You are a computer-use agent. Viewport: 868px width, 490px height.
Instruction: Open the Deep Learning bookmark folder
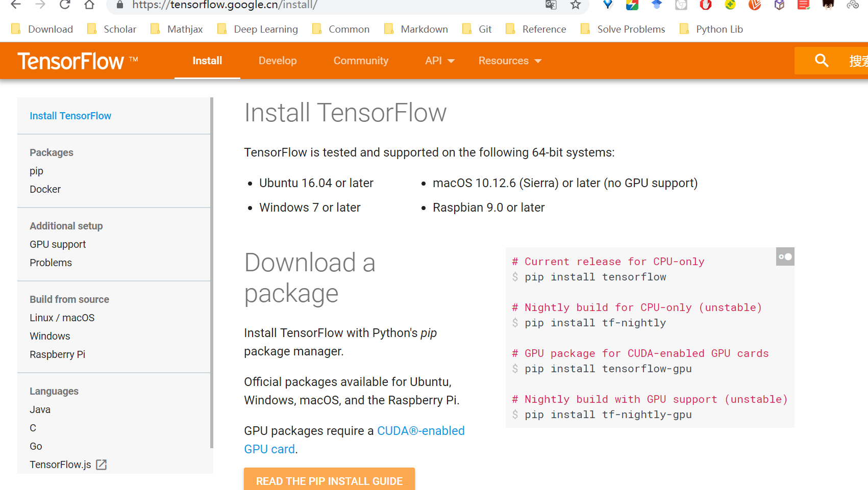258,29
